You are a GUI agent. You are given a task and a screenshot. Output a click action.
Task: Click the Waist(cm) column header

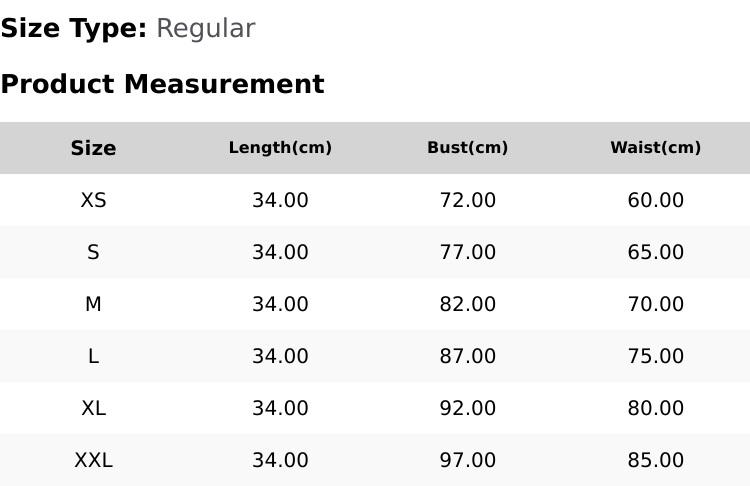(x=656, y=148)
